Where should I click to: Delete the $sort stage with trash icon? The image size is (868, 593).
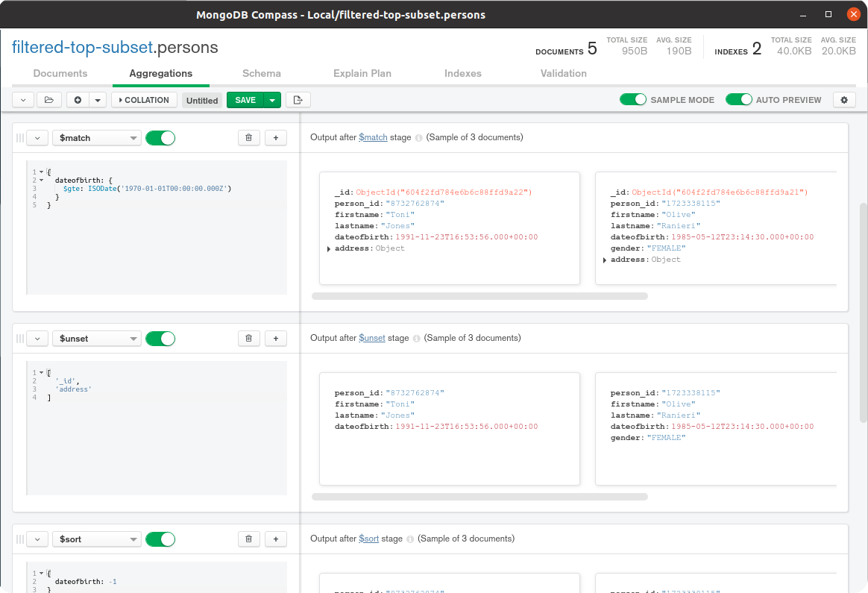[248, 539]
